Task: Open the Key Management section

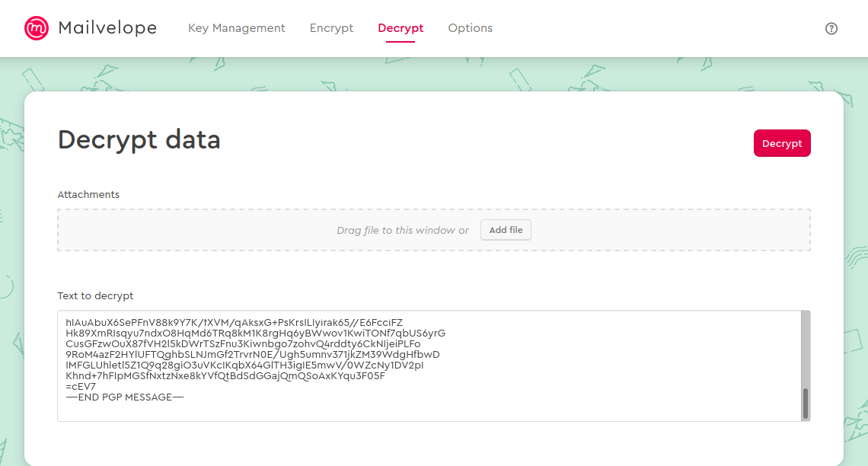Action: (x=236, y=27)
